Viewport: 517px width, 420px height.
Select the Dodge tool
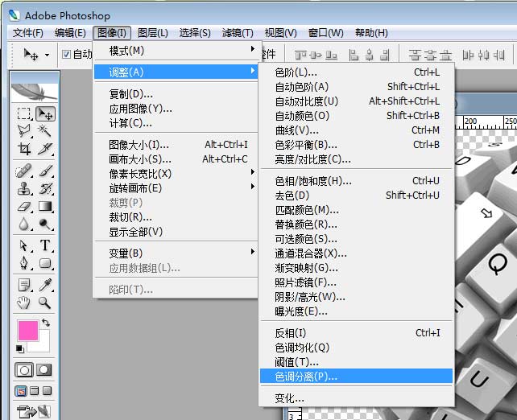click(x=45, y=224)
